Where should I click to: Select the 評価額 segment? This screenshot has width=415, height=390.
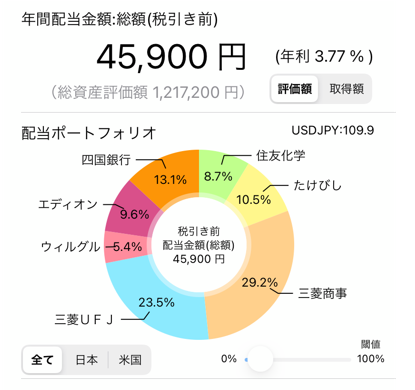pyautogui.click(x=295, y=89)
